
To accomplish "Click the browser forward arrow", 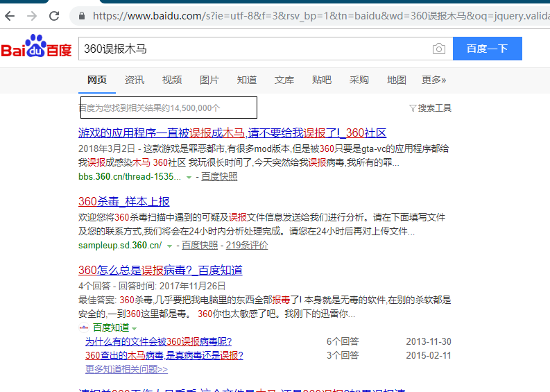I will 32,16.
